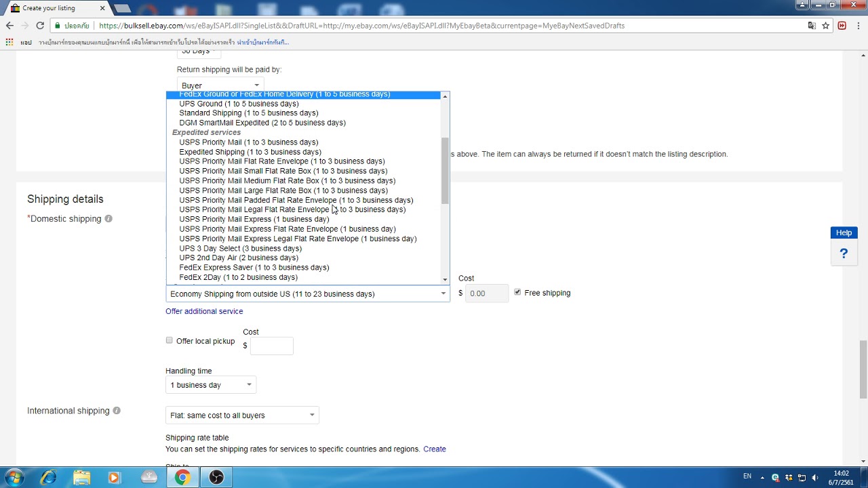Click the taskbar clock showing 14:02
868x488 pixels.
pyautogui.click(x=841, y=478)
